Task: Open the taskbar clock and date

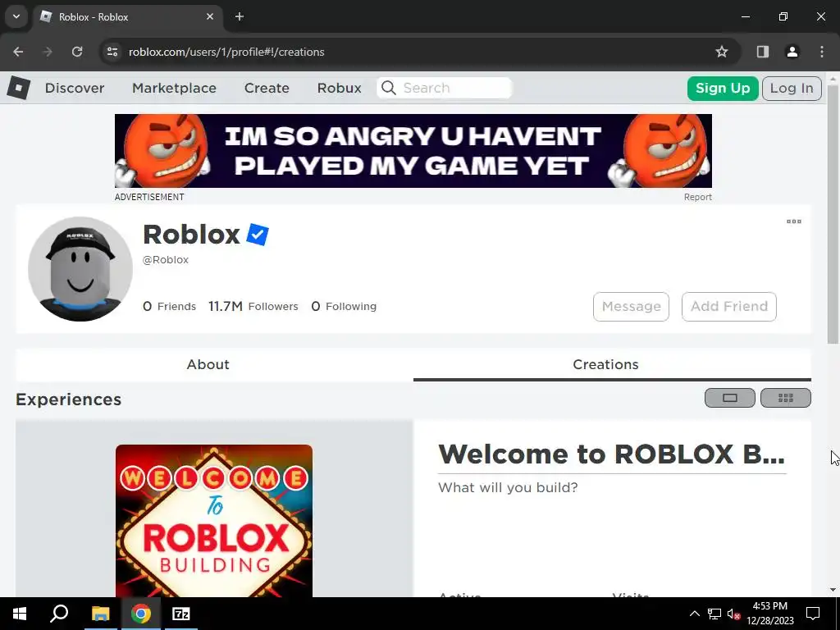Action: 769,614
